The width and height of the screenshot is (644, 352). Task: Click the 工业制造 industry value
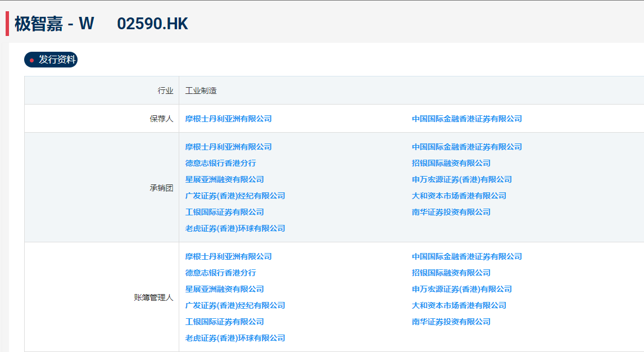tap(201, 91)
